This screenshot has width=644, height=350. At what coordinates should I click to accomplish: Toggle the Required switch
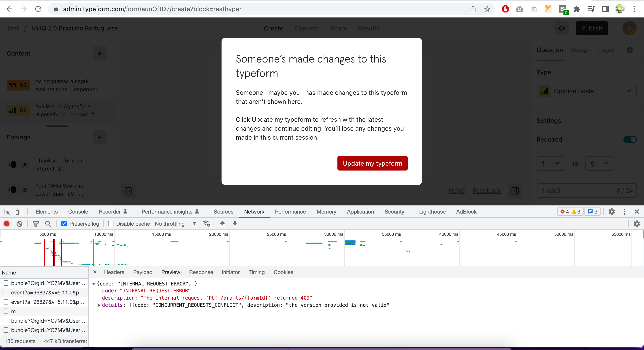click(x=630, y=139)
